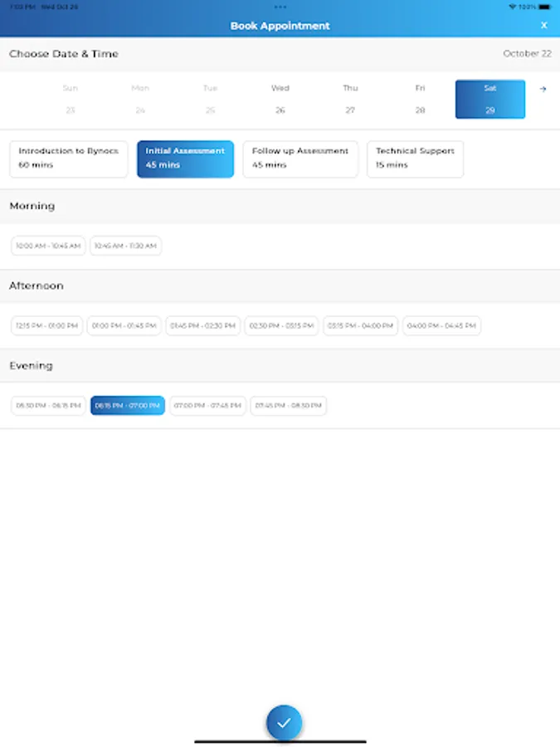The width and height of the screenshot is (560, 747).
Task: Pick the 12:15 PM - 01:00 PM slot
Action: pos(46,326)
